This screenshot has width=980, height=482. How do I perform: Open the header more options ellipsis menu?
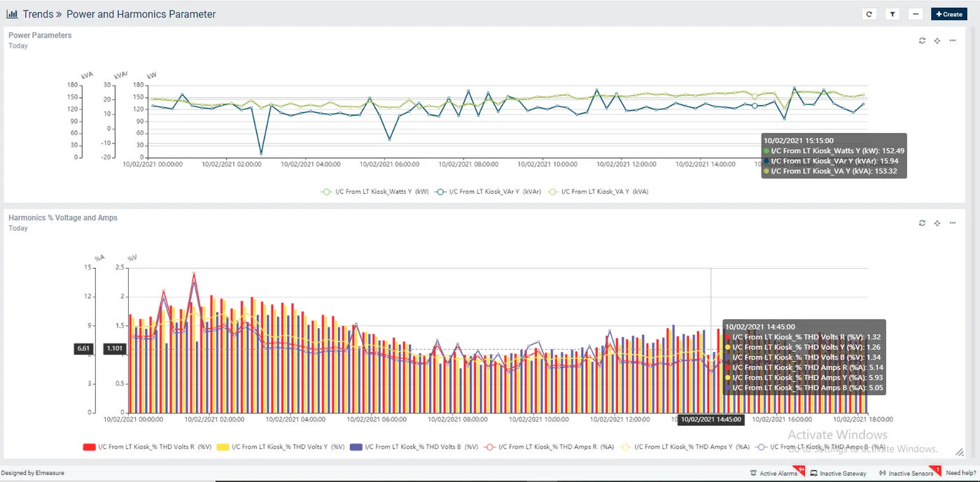[916, 14]
